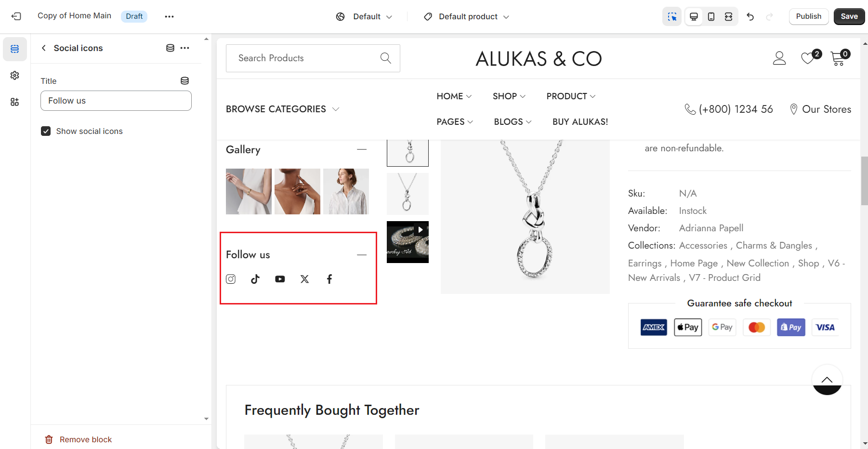Click the undo arrow in top toolbar
The image size is (868, 449).
pos(750,16)
